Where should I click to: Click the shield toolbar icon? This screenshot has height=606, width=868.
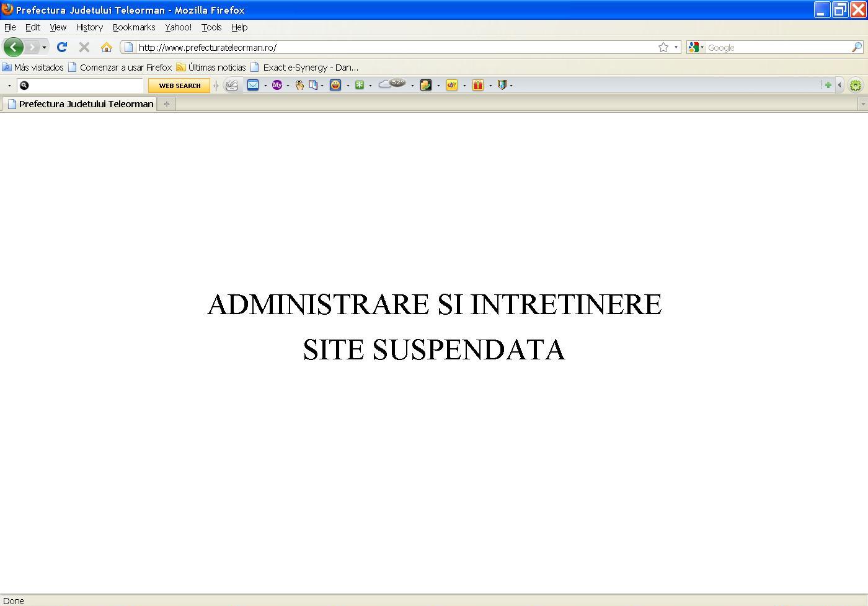[x=502, y=85]
